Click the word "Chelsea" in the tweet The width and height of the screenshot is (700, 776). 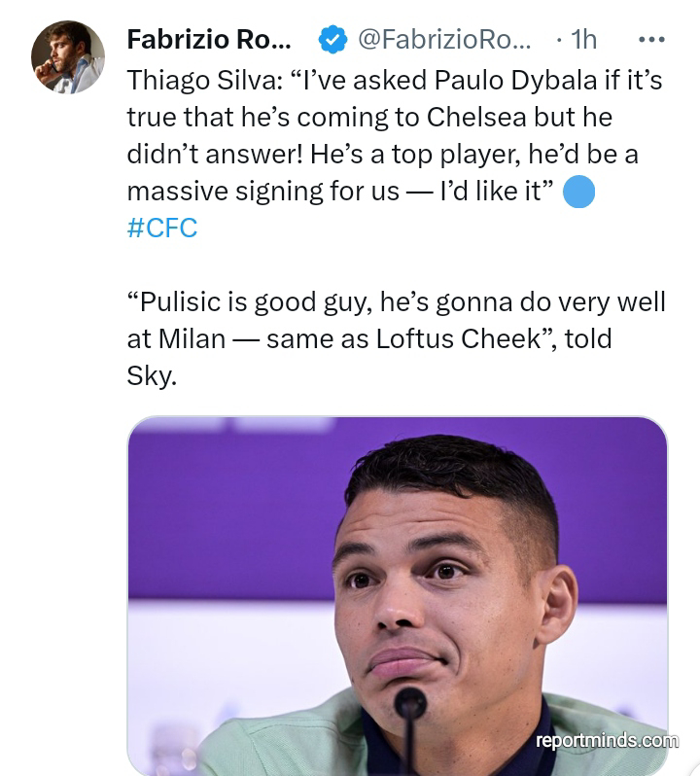pyautogui.click(x=475, y=118)
